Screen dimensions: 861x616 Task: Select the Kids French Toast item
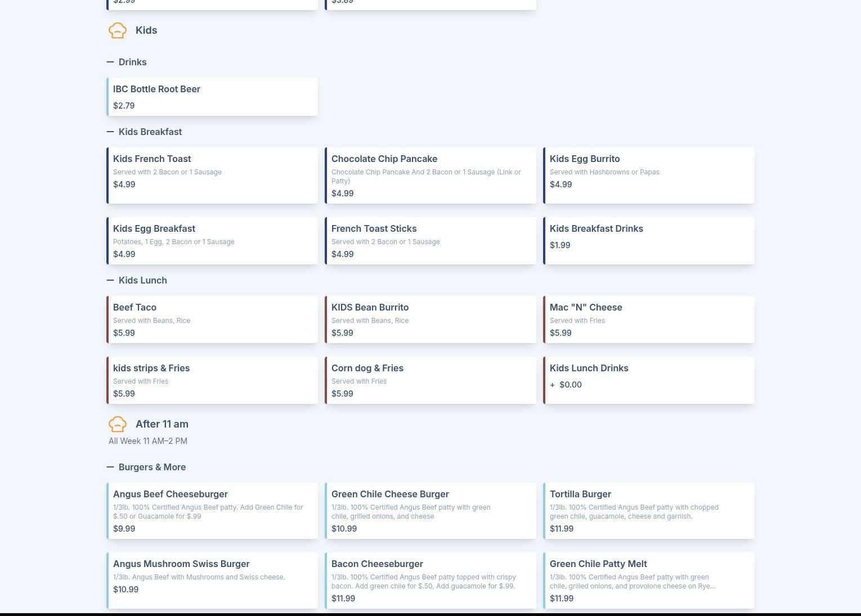click(x=212, y=176)
